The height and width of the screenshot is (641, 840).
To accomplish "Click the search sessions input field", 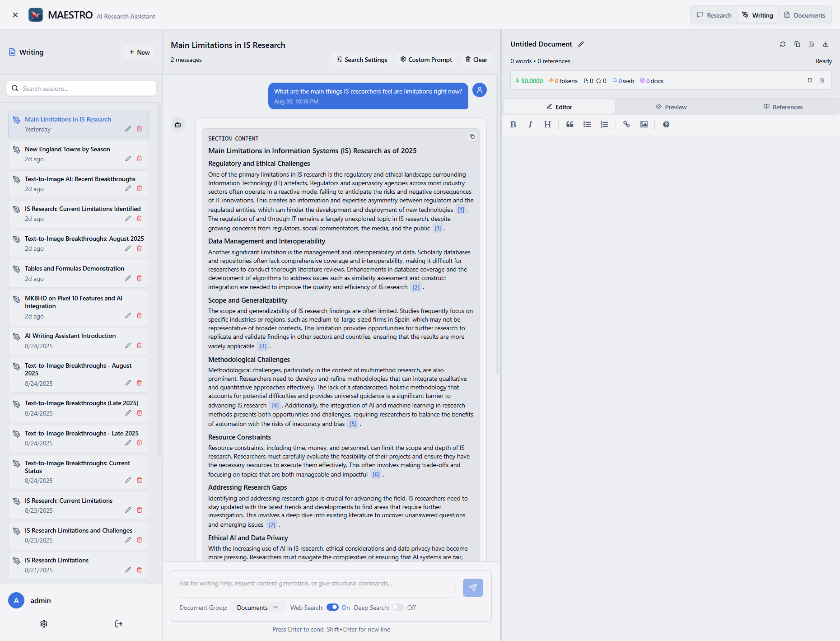I will pyautogui.click(x=81, y=88).
